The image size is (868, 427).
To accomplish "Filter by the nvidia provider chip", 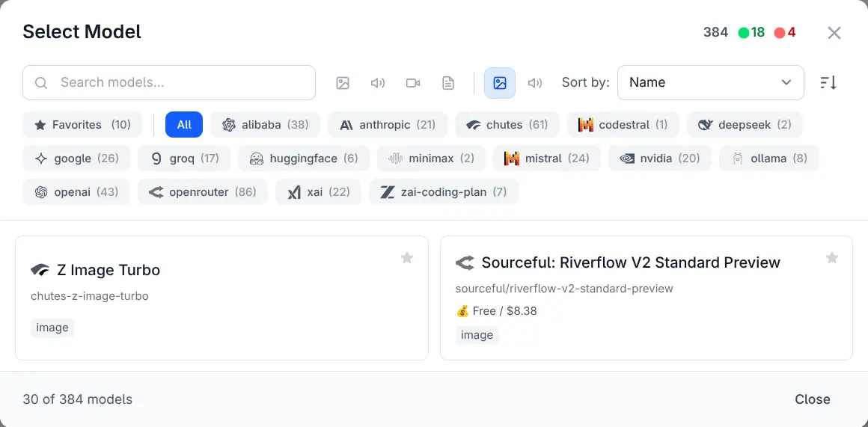I will point(660,159).
